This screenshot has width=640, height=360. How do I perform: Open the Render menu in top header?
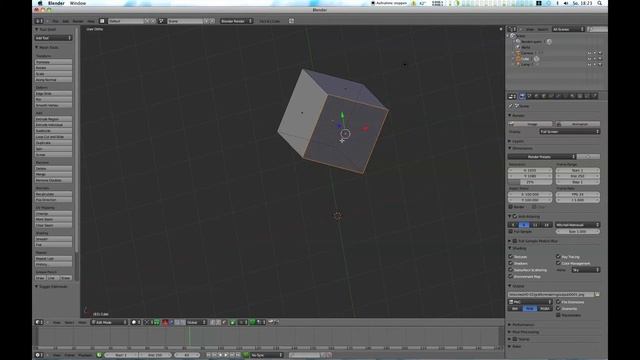pyautogui.click(x=78, y=21)
